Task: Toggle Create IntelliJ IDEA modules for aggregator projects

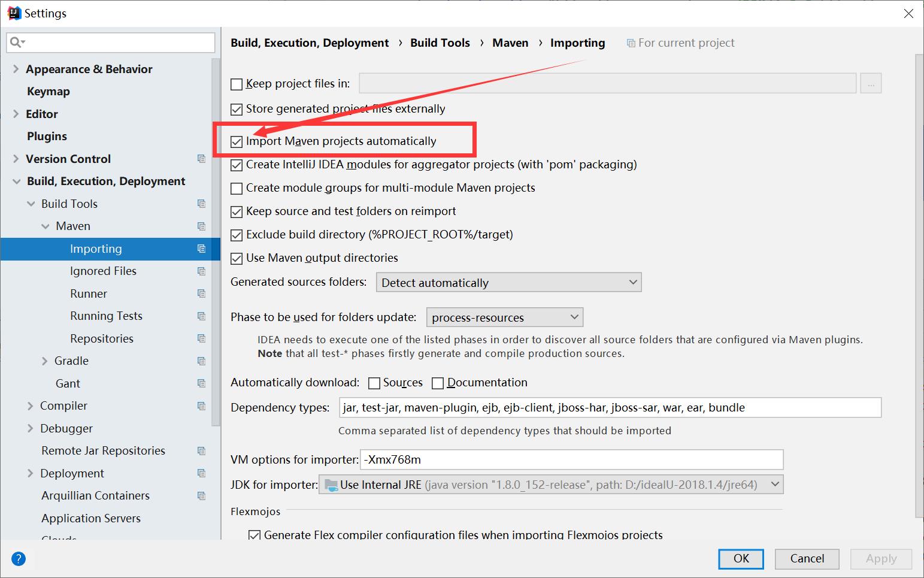Action: [x=237, y=165]
